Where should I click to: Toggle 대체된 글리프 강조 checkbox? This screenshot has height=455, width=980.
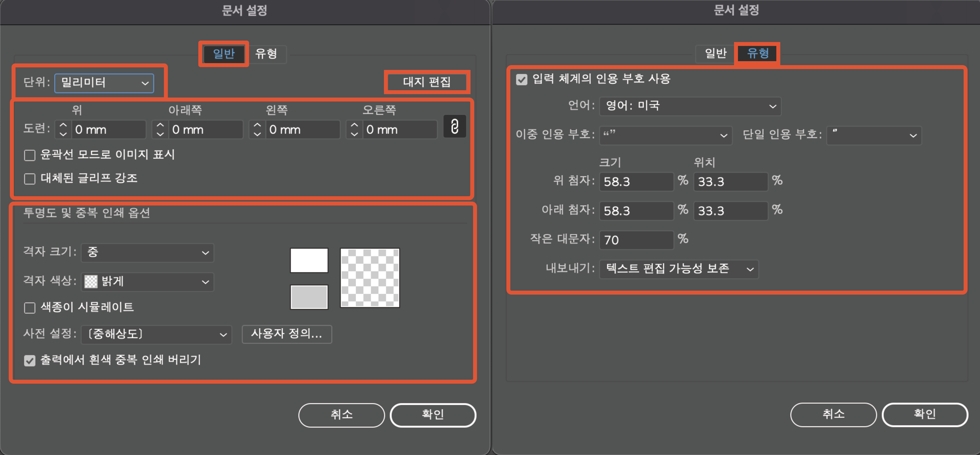coord(30,179)
